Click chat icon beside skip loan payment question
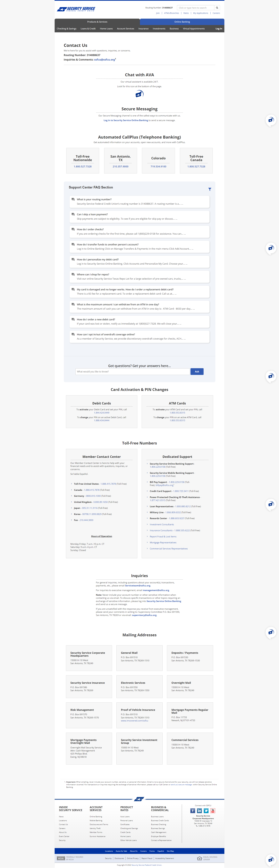 click(x=73, y=214)
